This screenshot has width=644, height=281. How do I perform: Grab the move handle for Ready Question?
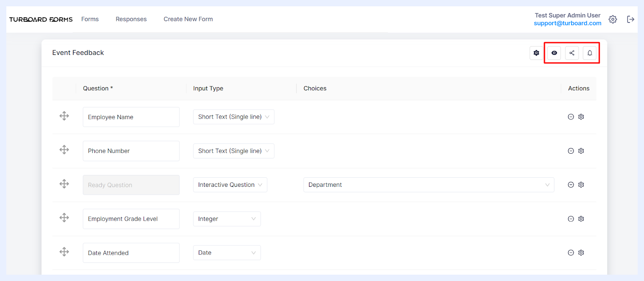pos(64,184)
